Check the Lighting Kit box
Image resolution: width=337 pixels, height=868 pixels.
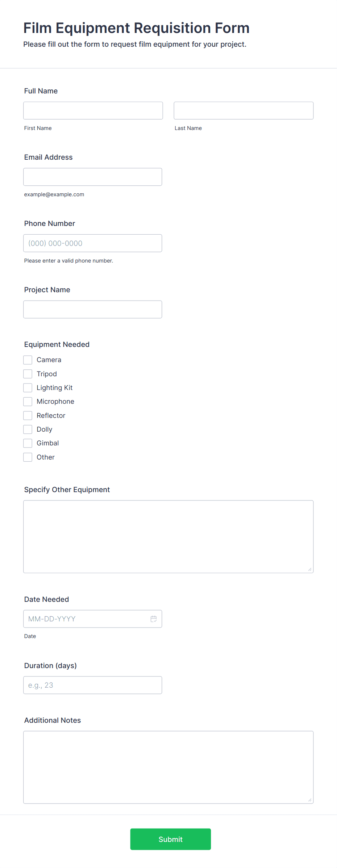[28, 388]
